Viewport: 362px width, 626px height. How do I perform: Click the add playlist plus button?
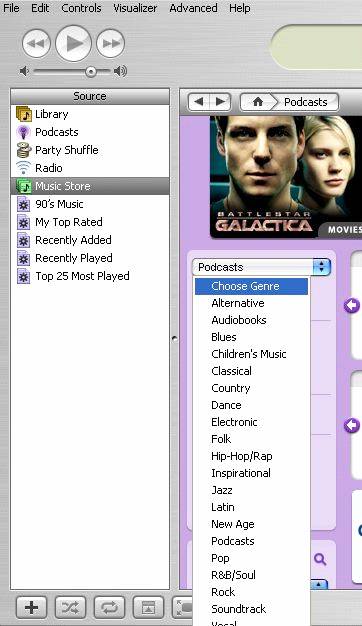(32, 607)
